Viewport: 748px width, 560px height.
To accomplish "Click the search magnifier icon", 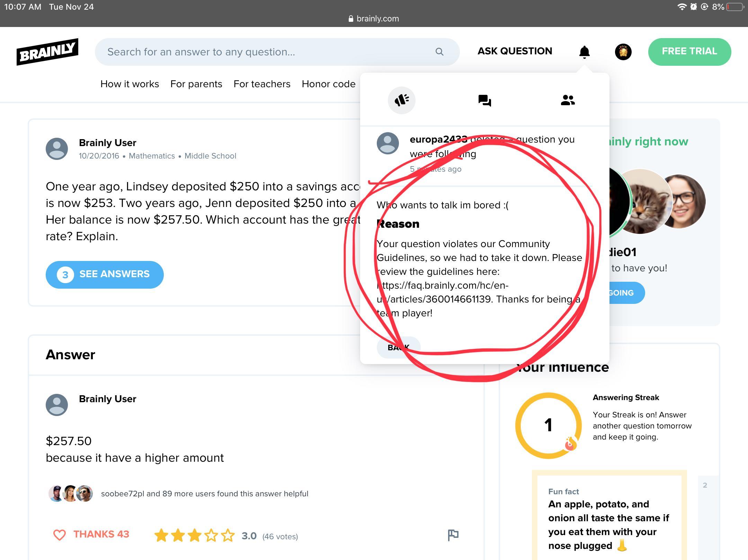I will pos(439,52).
